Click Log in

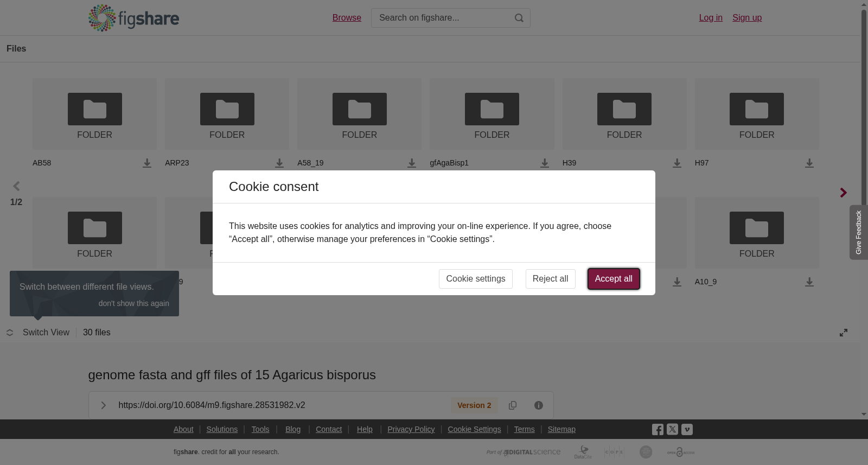(x=711, y=18)
